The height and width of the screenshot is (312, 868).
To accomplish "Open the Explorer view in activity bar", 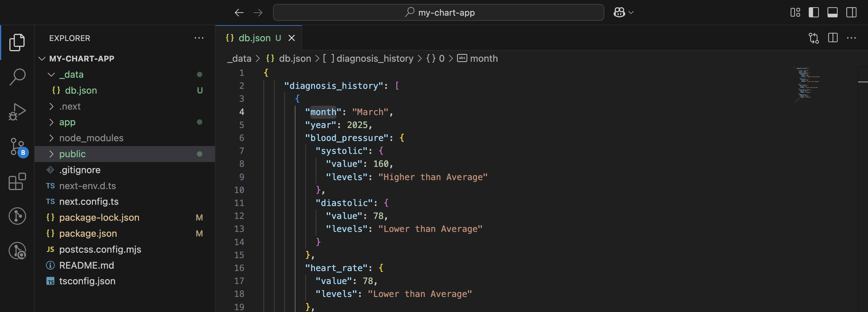I will [x=17, y=42].
